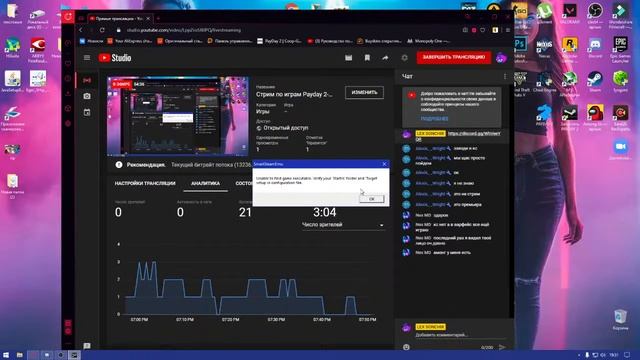Click the comment input field in chat
The image size is (640, 360).
click(460, 335)
